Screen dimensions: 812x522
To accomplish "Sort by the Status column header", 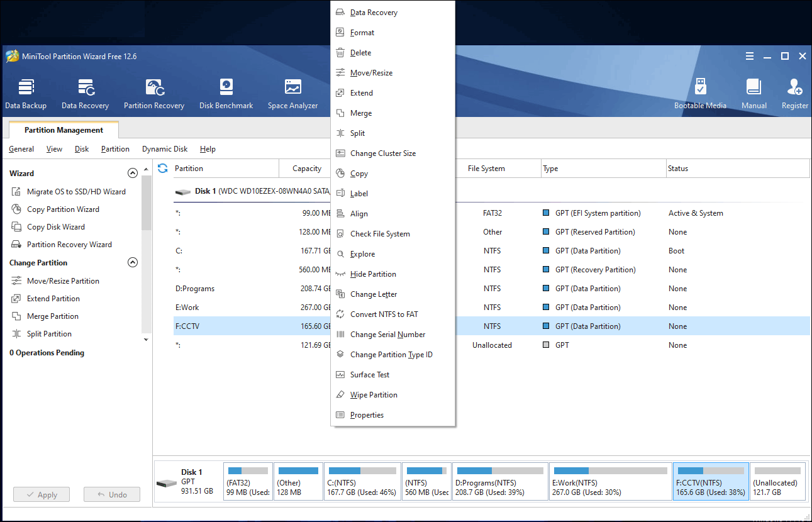I will point(738,169).
